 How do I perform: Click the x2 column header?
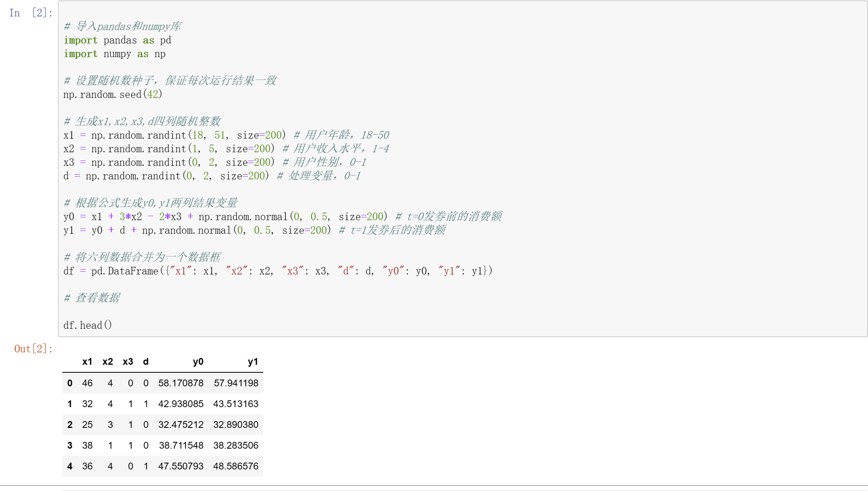point(107,362)
